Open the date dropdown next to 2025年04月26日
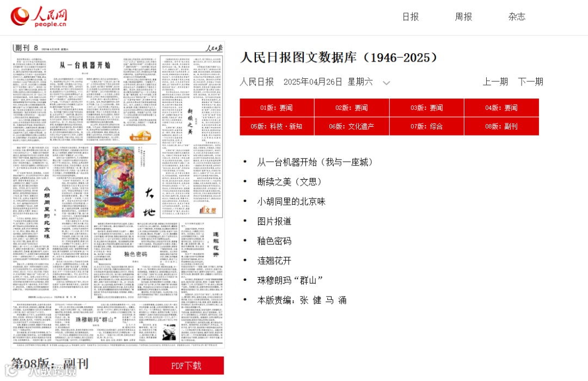The width and height of the screenshot is (588, 381). pos(387,82)
